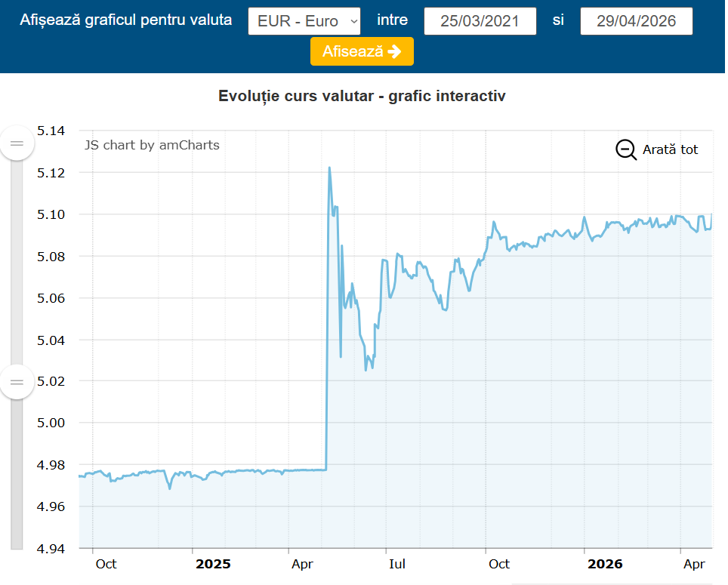Click the magnifier zoom-out icon
728x585 pixels.
coord(626,149)
